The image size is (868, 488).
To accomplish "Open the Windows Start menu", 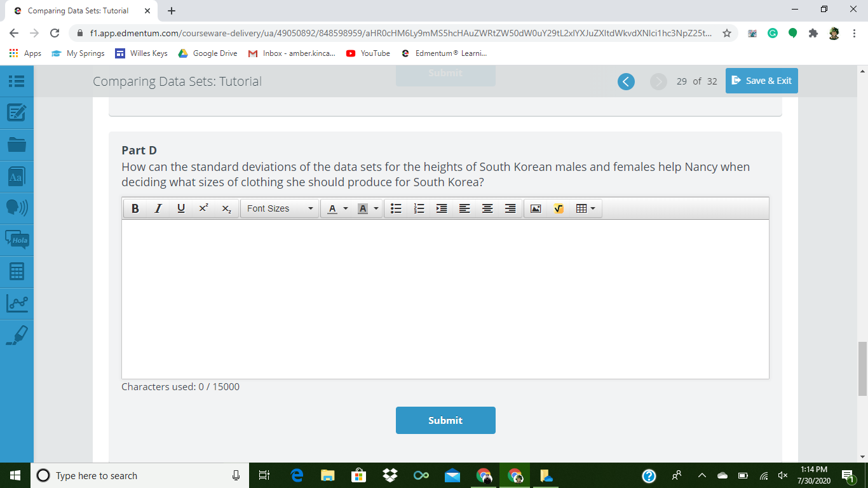I will (x=15, y=475).
